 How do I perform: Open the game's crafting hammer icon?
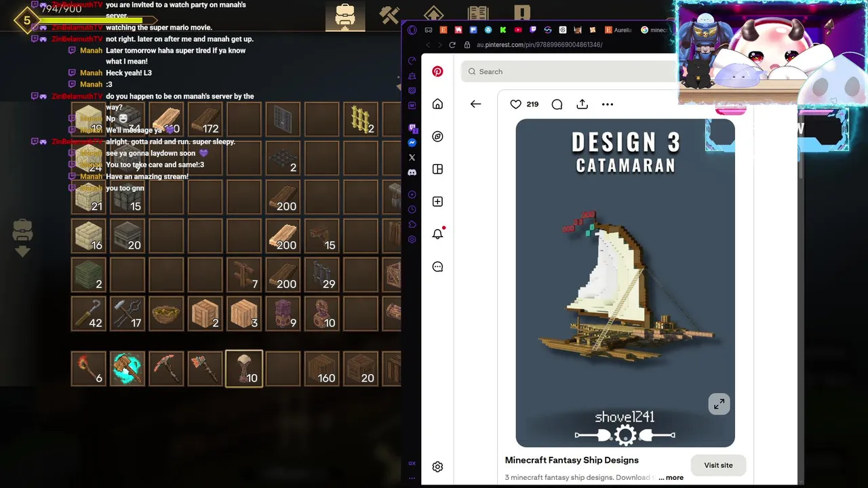390,16
